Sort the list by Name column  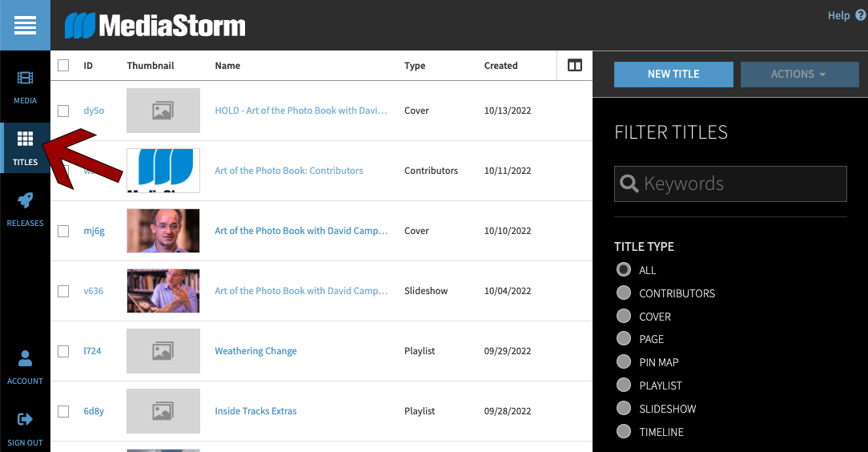tap(227, 66)
